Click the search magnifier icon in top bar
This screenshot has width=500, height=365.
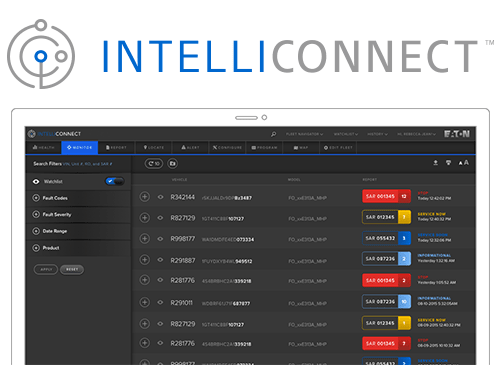pos(273,134)
